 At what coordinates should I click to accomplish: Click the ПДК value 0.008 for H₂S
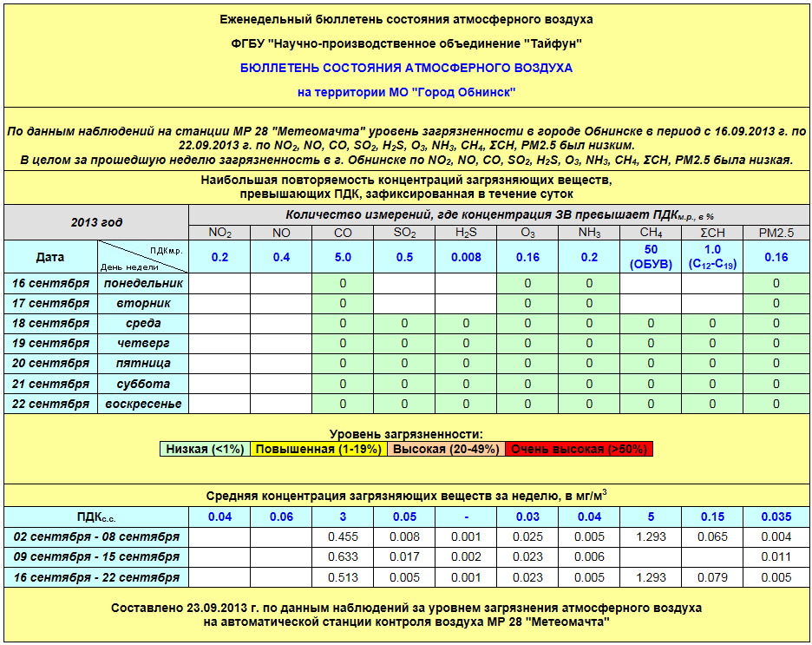tap(466, 257)
